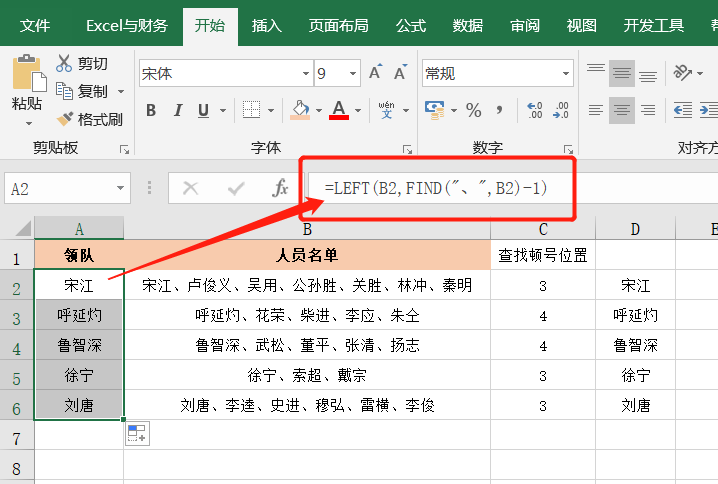Click the Select All corner triangle
718x484 pixels.
point(22,228)
